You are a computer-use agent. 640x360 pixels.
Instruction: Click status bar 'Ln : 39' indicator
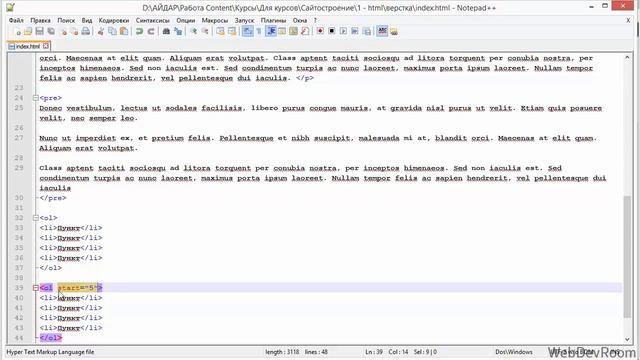(x=374, y=352)
